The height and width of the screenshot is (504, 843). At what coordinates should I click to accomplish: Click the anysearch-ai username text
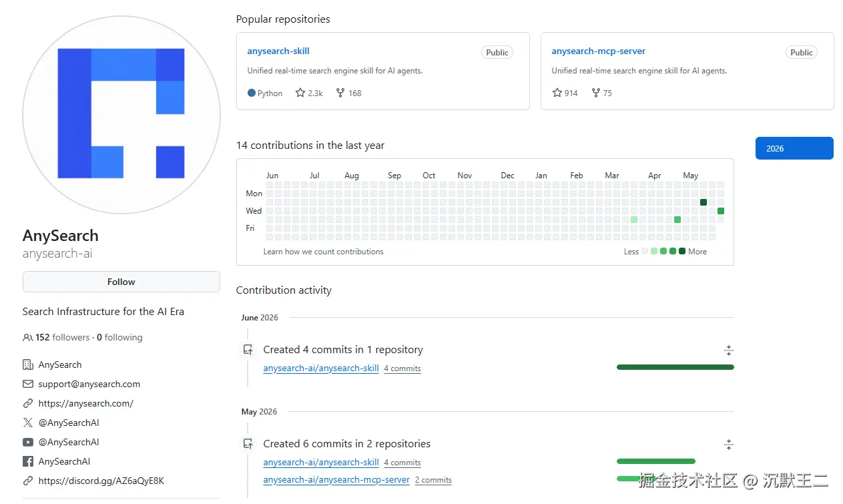pos(57,254)
